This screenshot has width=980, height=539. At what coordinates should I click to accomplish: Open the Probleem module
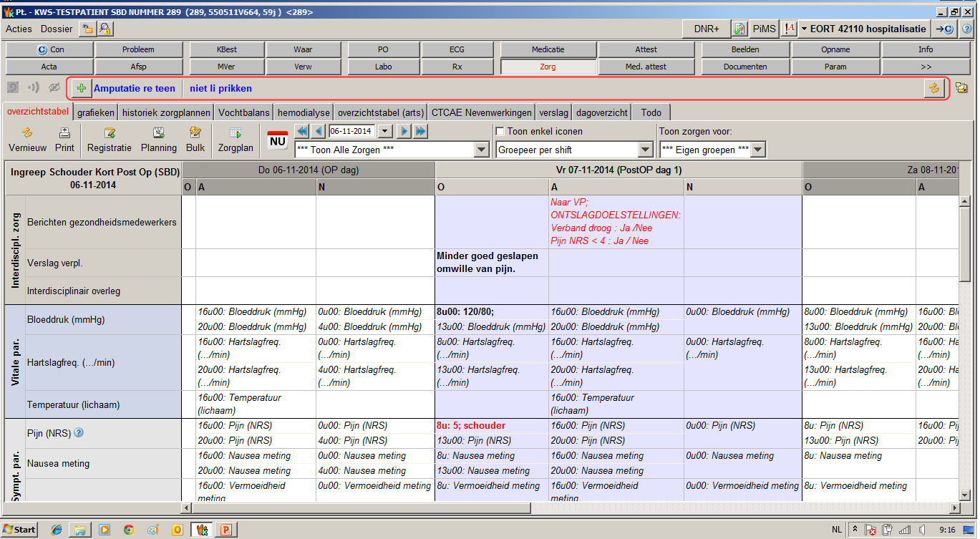point(138,49)
